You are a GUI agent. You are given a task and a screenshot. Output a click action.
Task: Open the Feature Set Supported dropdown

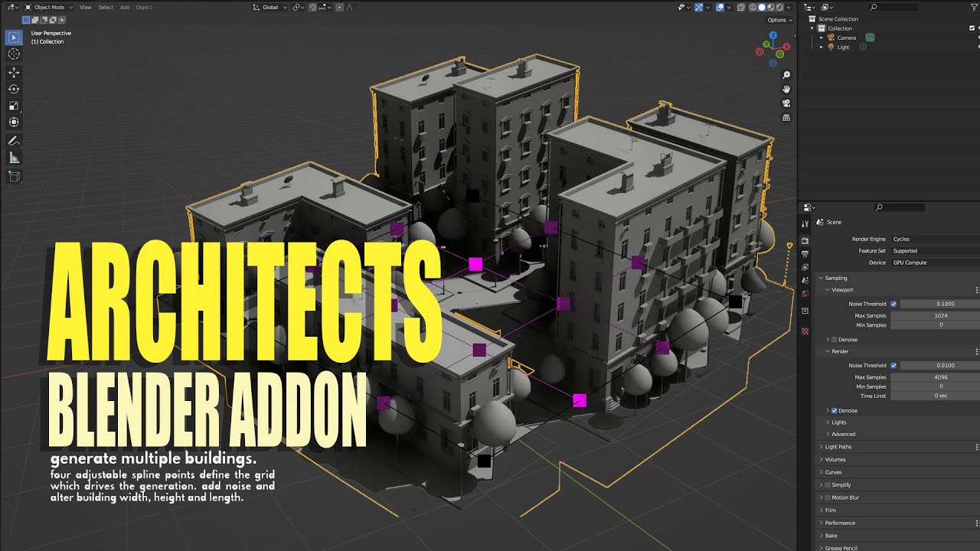(935, 250)
